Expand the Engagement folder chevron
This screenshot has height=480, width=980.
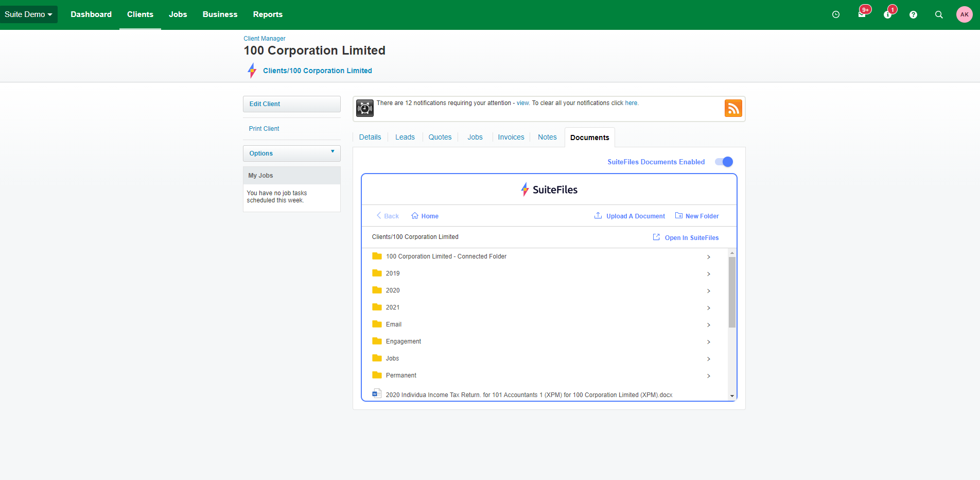[709, 342]
